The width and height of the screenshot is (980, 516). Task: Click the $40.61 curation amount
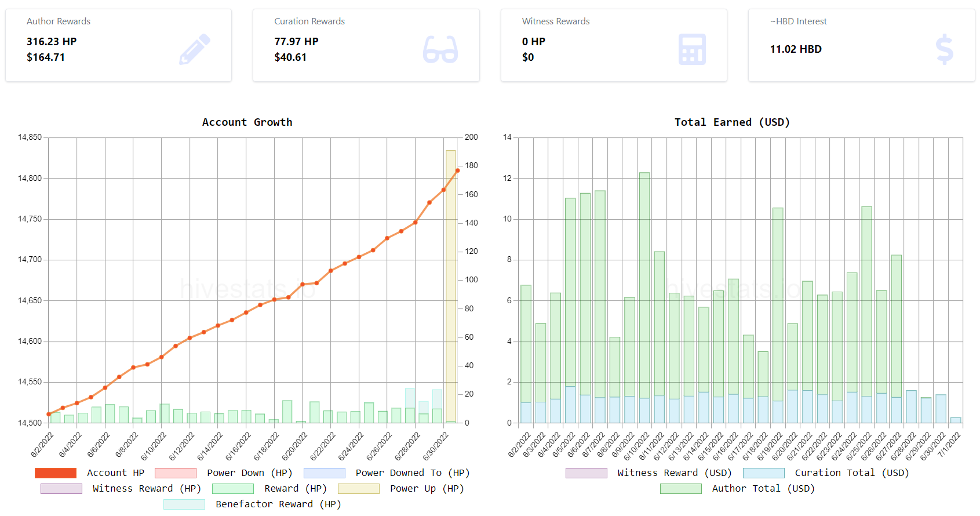pyautogui.click(x=290, y=57)
